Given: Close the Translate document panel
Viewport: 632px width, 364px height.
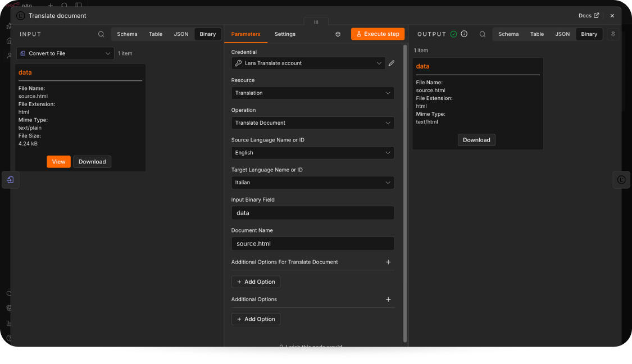Looking at the screenshot, I should point(612,16).
